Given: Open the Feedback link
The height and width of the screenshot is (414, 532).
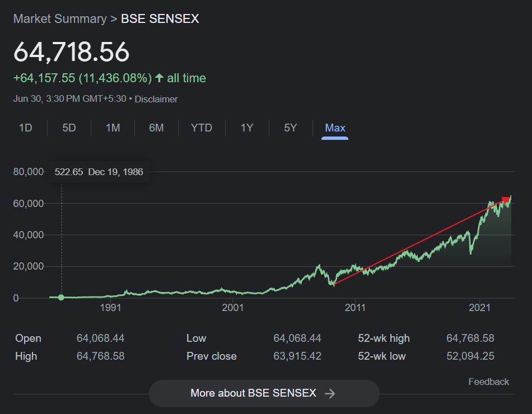Looking at the screenshot, I should pos(488,382).
